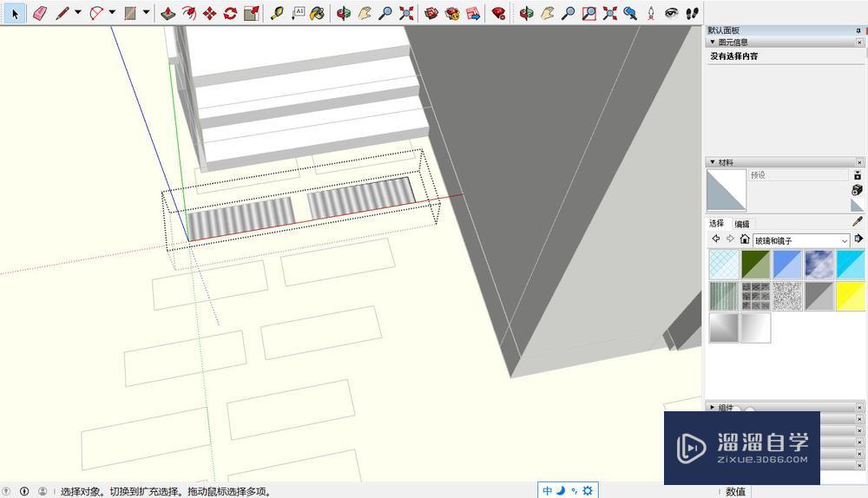Click the first Orbit tool icon
868x498 pixels.
pos(343,13)
